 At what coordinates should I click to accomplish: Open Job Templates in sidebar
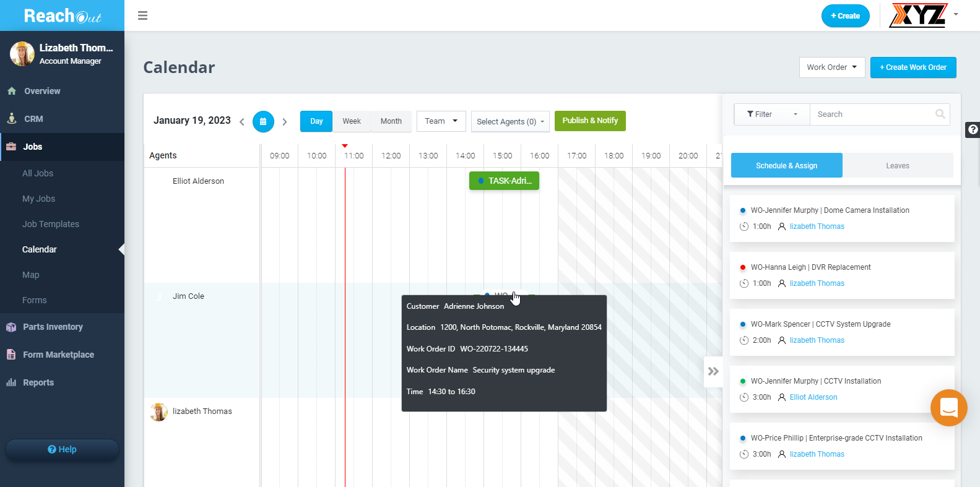(x=51, y=224)
